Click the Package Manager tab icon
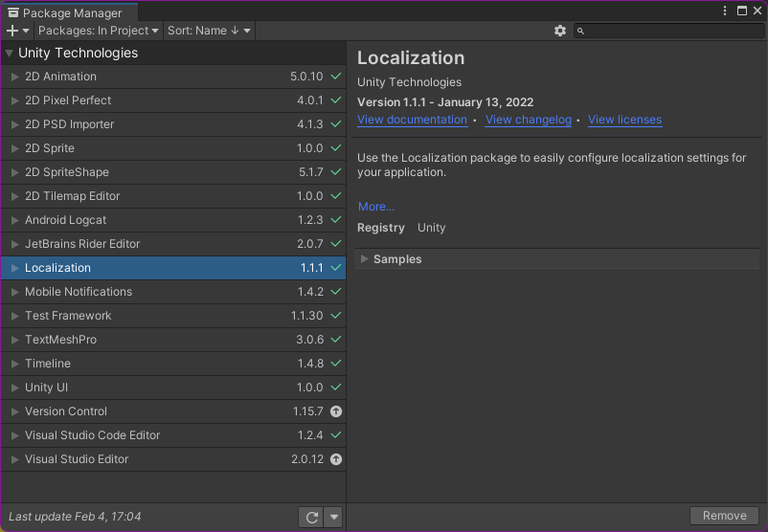The width and height of the screenshot is (768, 532). click(x=13, y=12)
